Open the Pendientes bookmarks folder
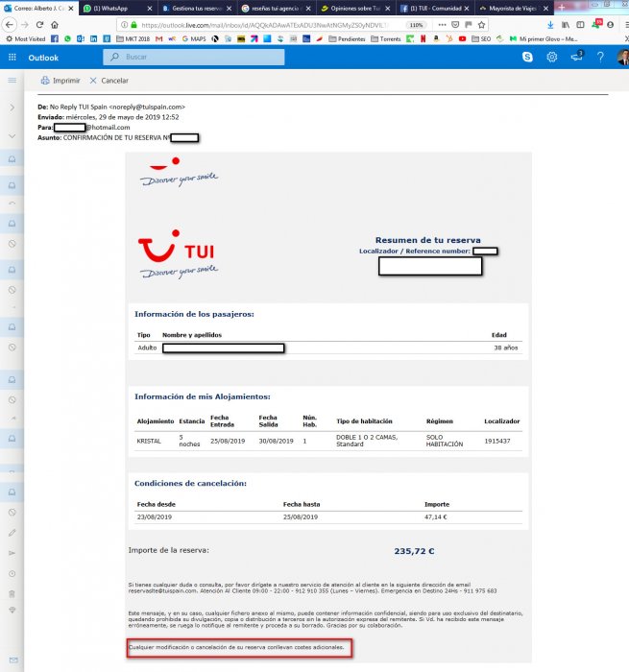629x672 pixels. coord(347,39)
